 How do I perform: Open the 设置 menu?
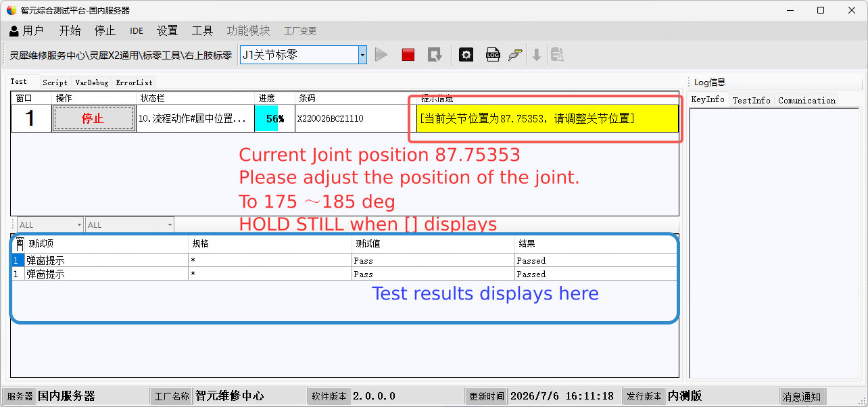167,30
